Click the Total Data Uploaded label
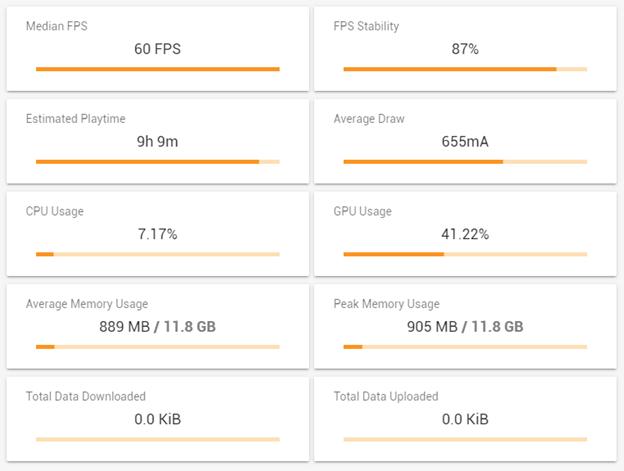624x471 pixels. 385,396
